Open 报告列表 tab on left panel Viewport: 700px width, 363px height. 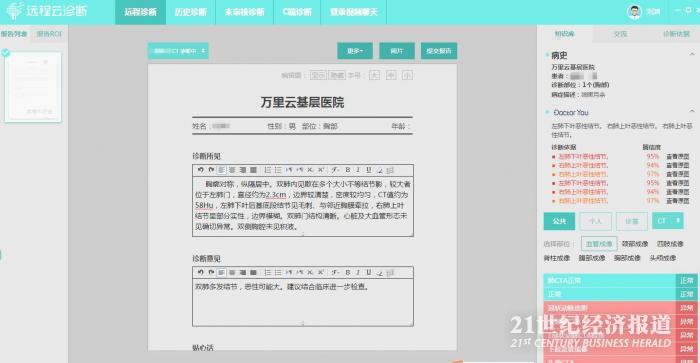coord(14,34)
